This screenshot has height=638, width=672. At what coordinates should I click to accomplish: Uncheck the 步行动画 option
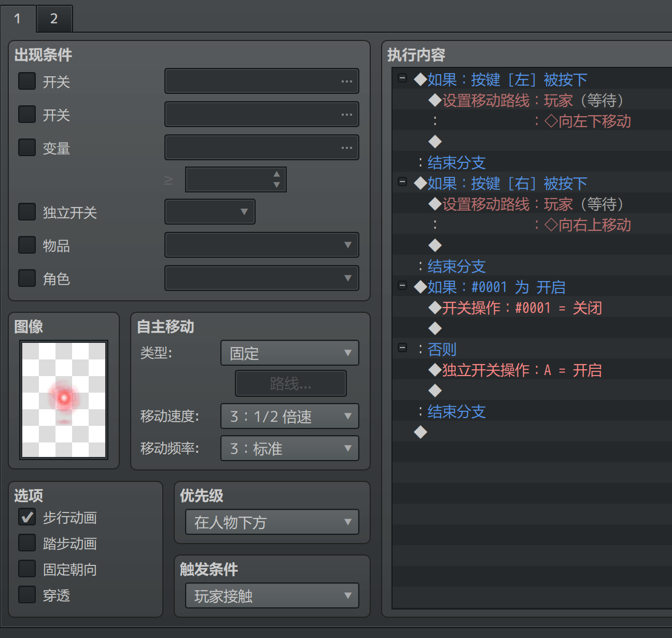[x=27, y=517]
